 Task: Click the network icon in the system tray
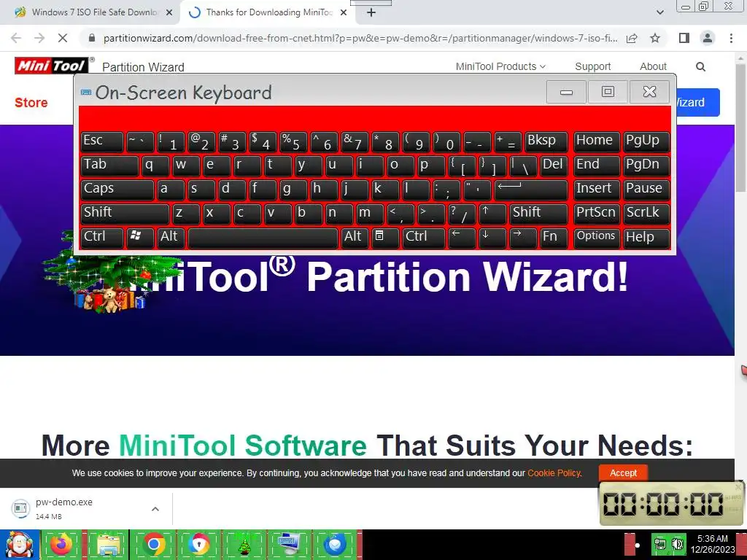tap(660, 544)
